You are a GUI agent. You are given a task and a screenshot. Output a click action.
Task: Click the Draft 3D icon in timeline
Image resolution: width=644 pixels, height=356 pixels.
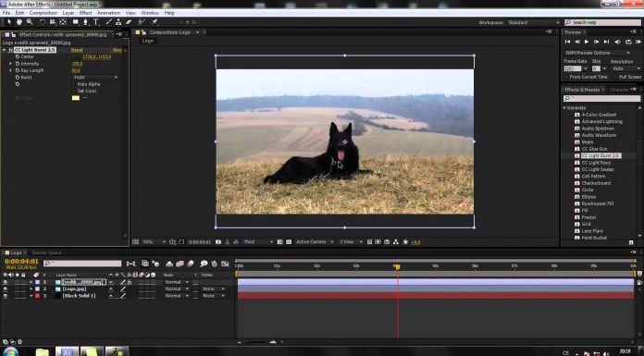click(x=155, y=264)
